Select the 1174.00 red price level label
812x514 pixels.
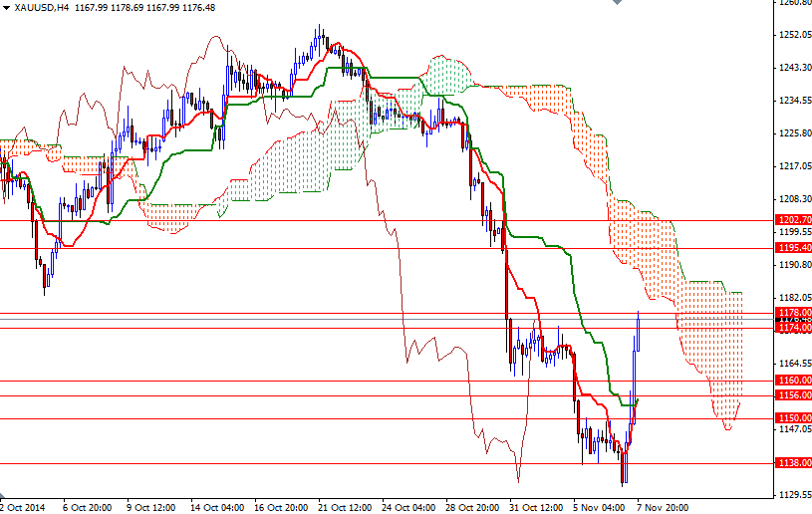tap(793, 327)
